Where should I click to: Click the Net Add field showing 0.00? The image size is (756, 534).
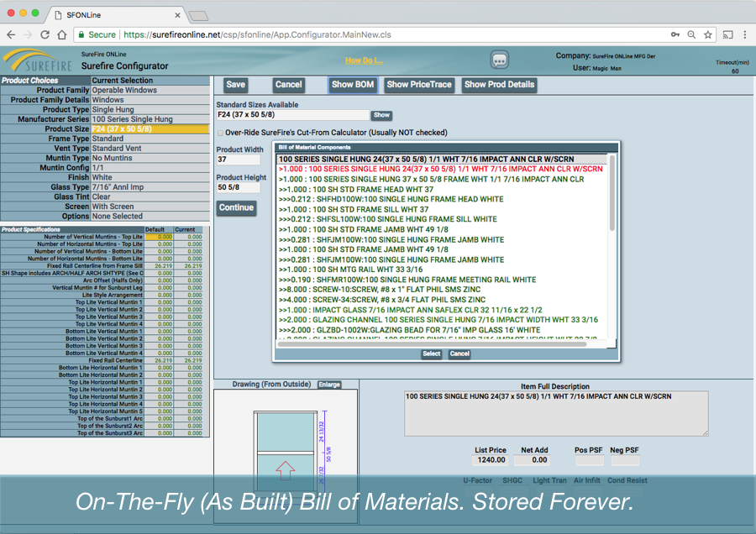533,460
